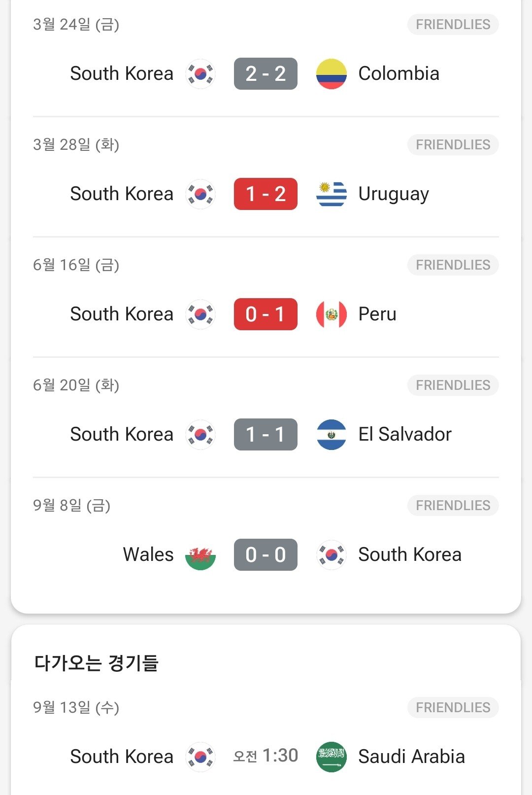Click the Colombia flag icon
The width and height of the screenshot is (532, 795).
pos(331,74)
